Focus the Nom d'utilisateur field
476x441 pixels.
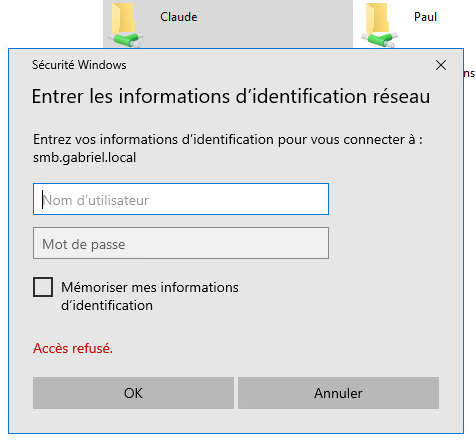tap(181, 199)
